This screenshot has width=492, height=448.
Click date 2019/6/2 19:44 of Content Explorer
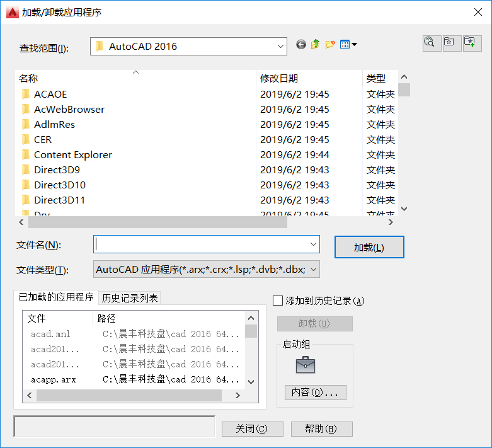(295, 154)
